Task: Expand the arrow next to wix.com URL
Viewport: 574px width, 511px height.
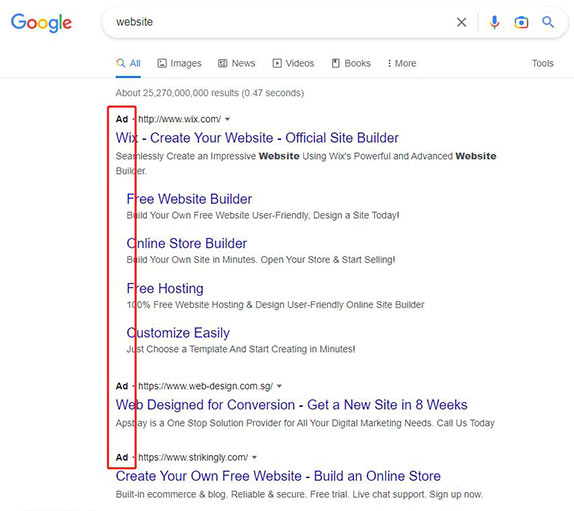Action: tap(227, 119)
